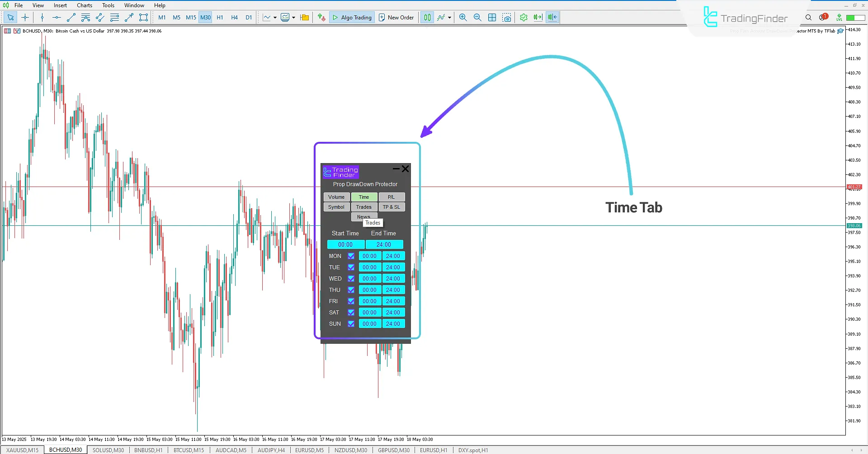Disable trading on SUN

352,324
